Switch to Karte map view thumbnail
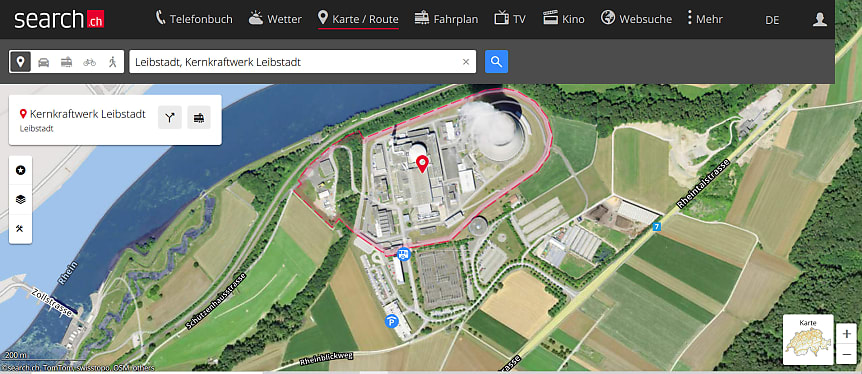This screenshot has width=862, height=374. click(808, 339)
